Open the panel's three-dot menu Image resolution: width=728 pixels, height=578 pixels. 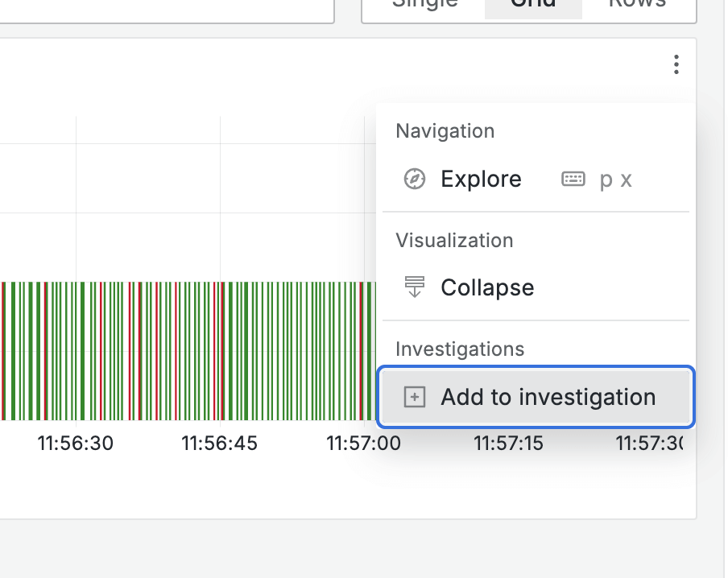(676, 65)
